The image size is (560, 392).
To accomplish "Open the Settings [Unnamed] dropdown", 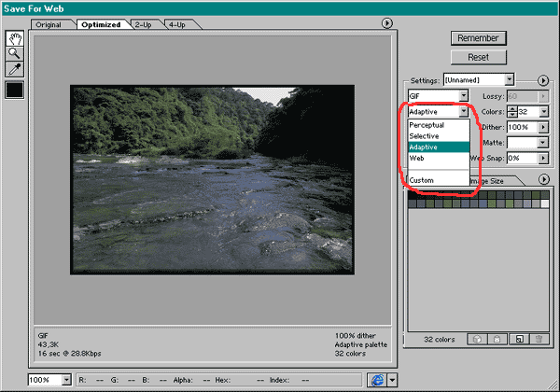I will click(479, 80).
